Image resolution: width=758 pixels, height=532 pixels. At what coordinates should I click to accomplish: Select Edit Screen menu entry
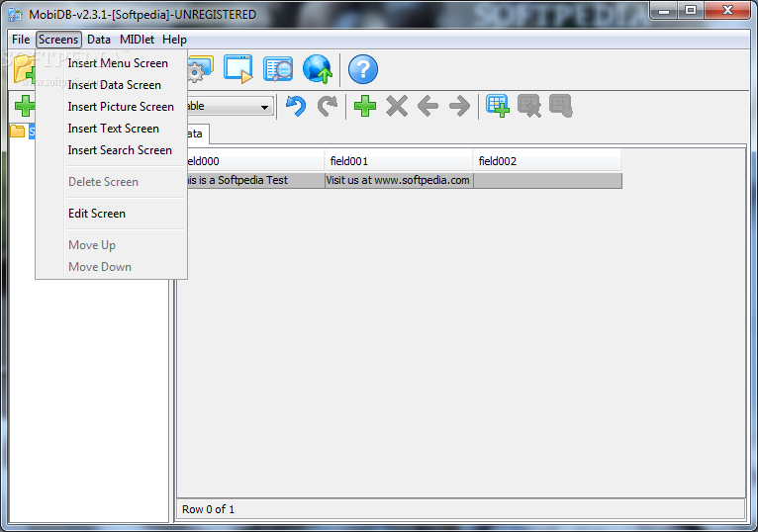[x=97, y=214]
